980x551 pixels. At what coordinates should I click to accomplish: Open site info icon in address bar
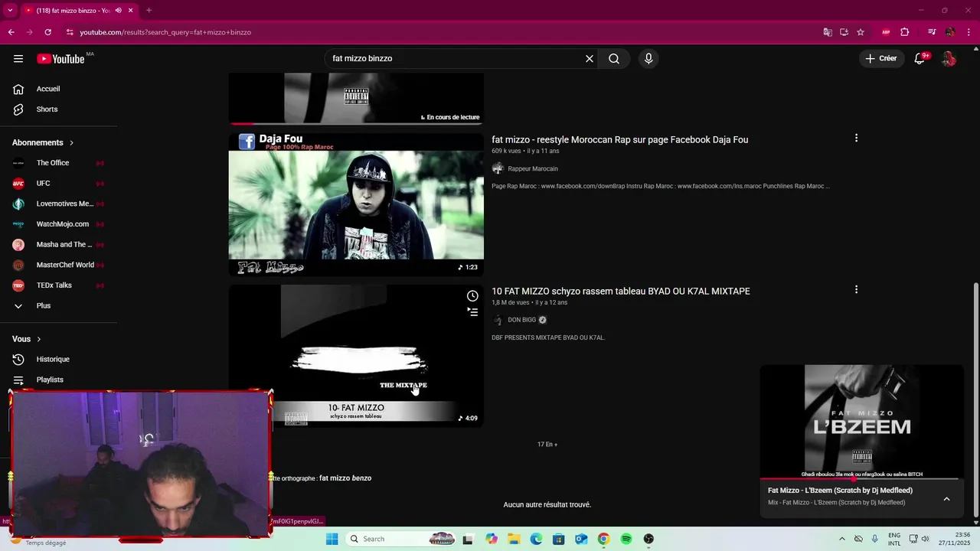(70, 32)
